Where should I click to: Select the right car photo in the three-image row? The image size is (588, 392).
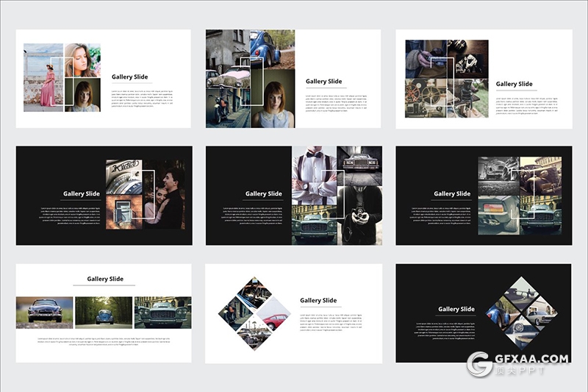tap(162, 313)
